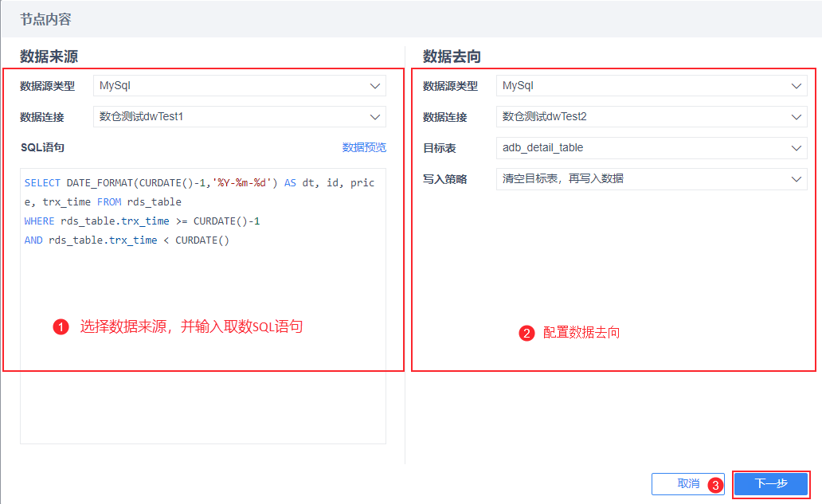
Task: Click the 写入策略 field label
Action: (x=444, y=179)
